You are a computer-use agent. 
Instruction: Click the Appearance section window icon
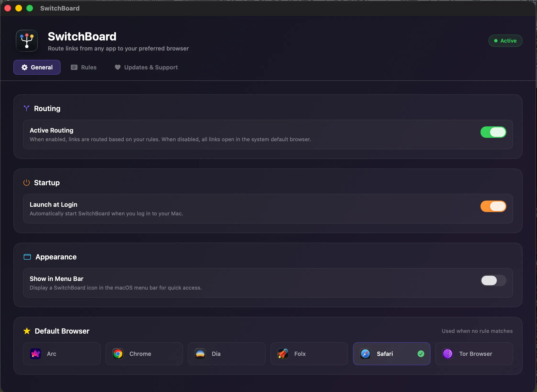coord(27,257)
